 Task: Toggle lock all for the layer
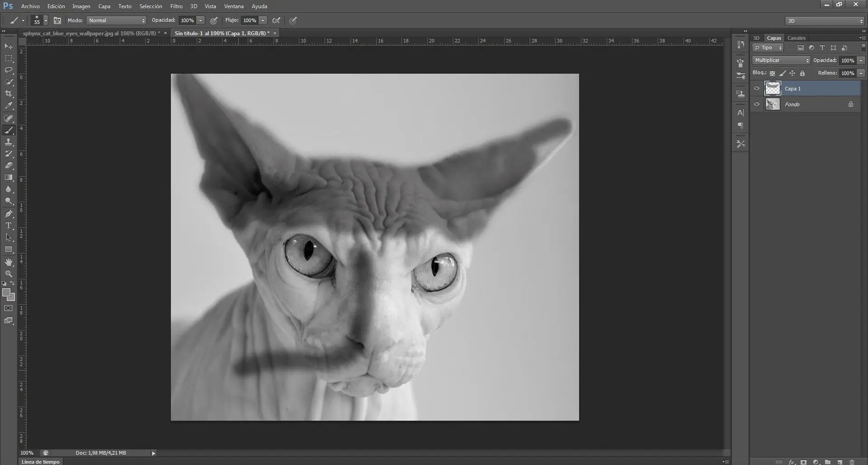coord(802,73)
